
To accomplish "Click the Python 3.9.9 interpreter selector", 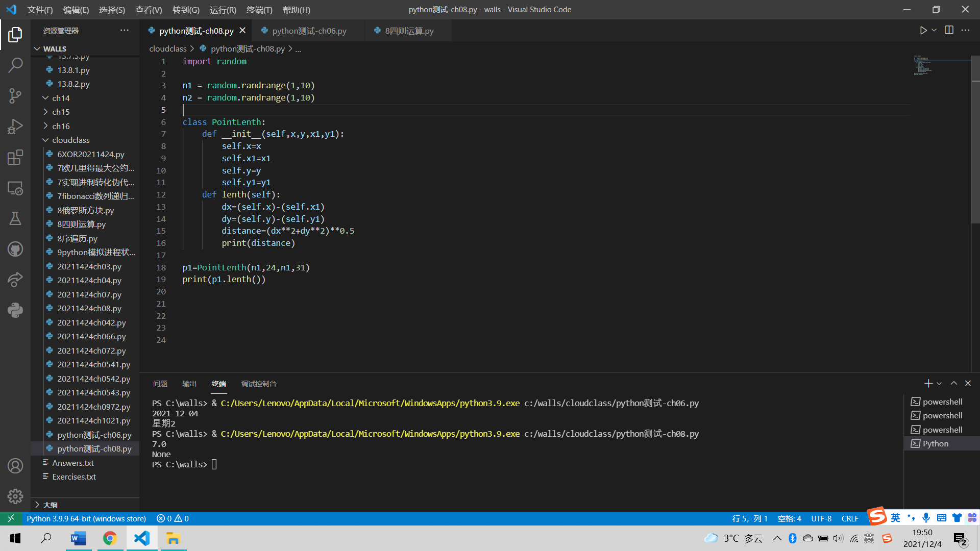I will point(86,518).
